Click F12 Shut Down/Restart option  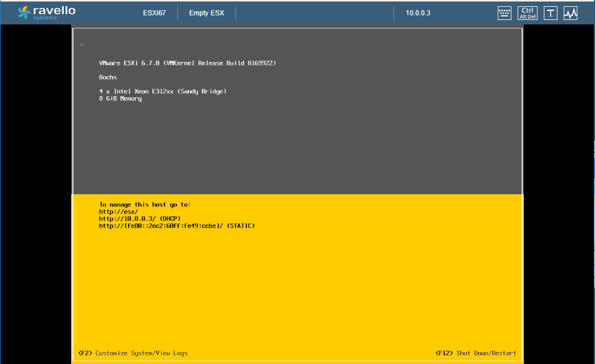476,353
